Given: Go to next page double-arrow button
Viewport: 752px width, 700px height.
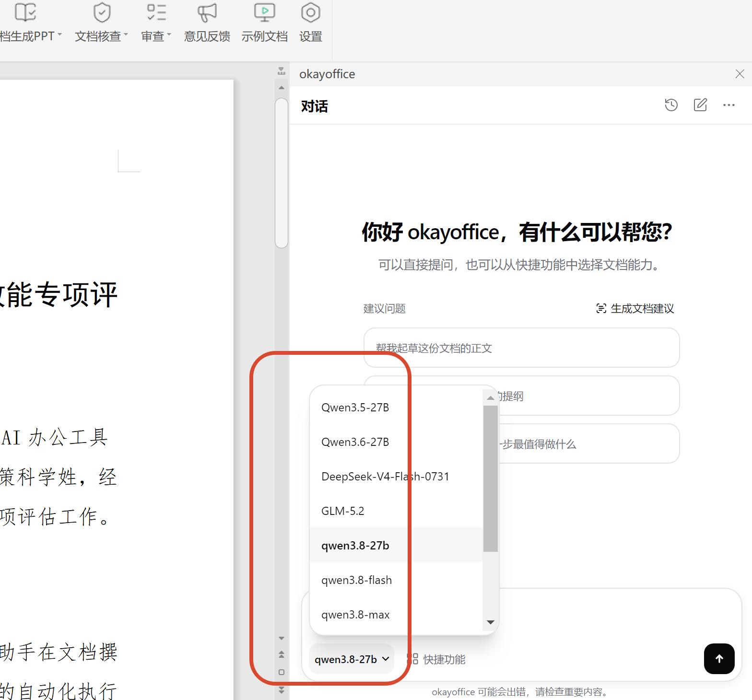Looking at the screenshot, I should [282, 690].
